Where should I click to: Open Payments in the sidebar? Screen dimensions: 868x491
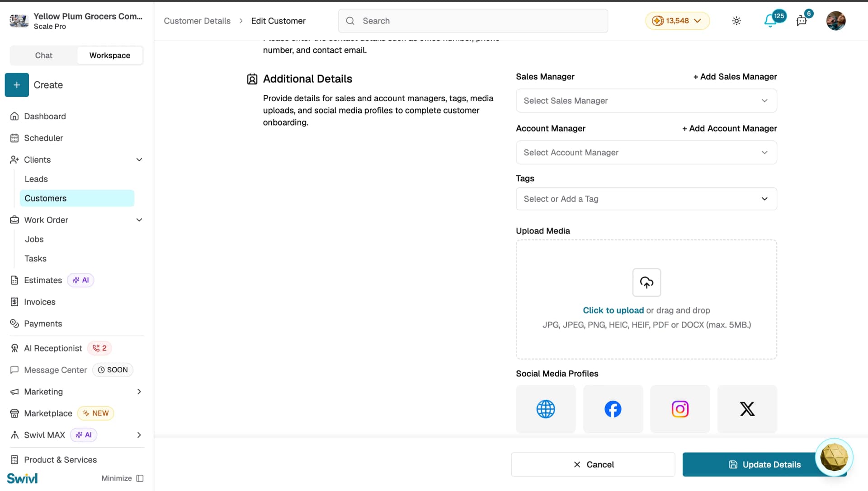(x=43, y=323)
